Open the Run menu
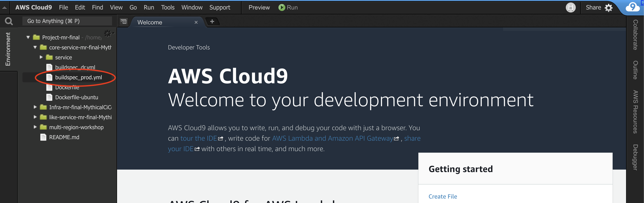Screen dimensions: 644x203 [149, 7]
